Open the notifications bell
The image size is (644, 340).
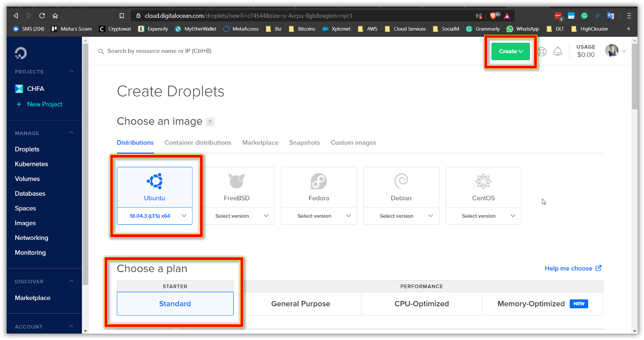coord(558,51)
